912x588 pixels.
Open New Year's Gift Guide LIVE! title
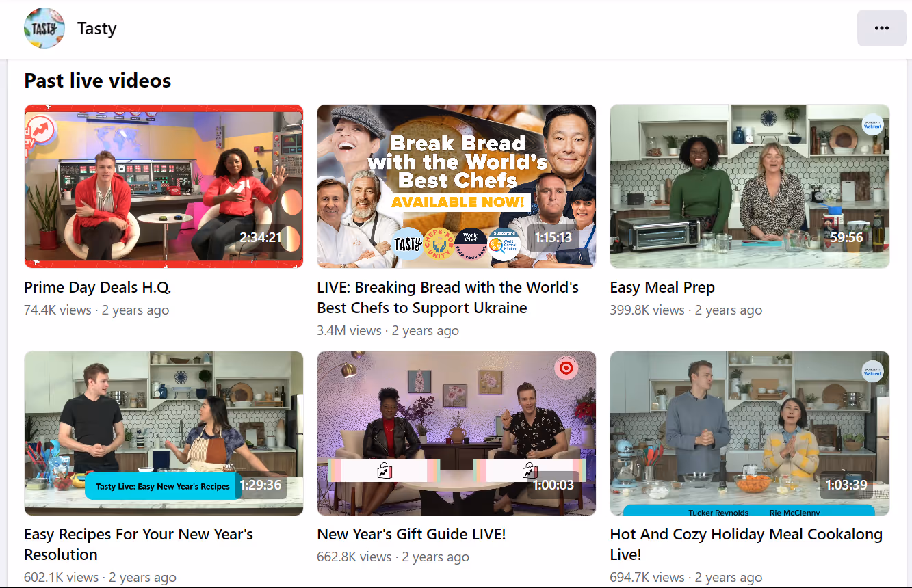tap(411, 534)
